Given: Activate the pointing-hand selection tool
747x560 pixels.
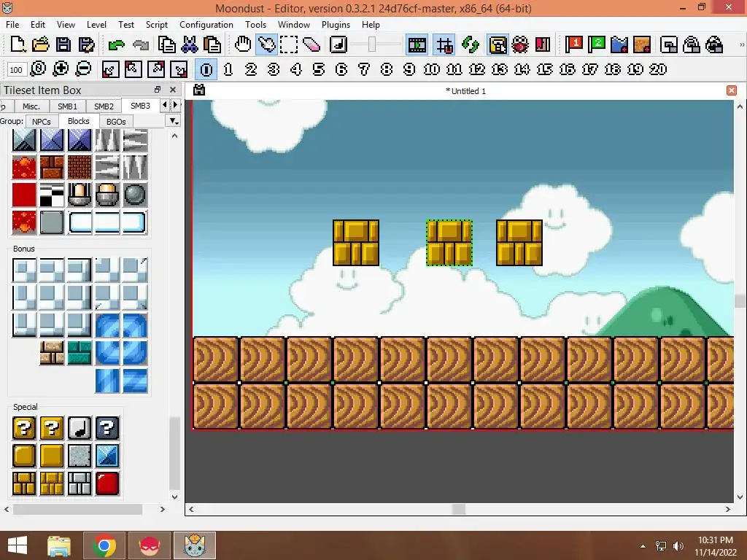Looking at the screenshot, I should (x=266, y=44).
